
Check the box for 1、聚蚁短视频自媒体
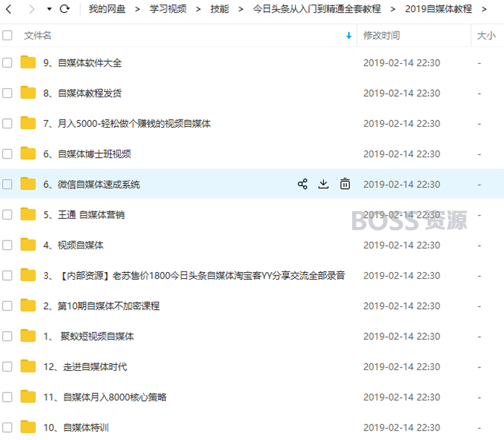(7, 336)
